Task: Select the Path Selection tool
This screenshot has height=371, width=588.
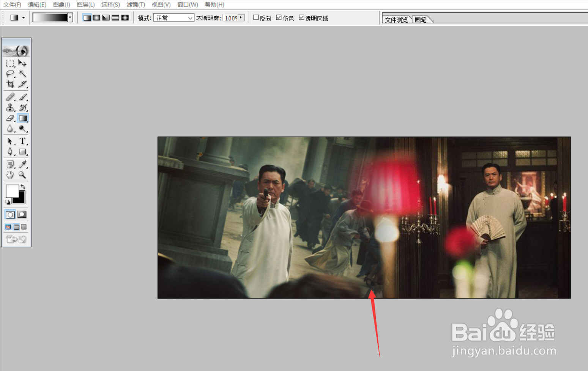Action: (x=10, y=141)
